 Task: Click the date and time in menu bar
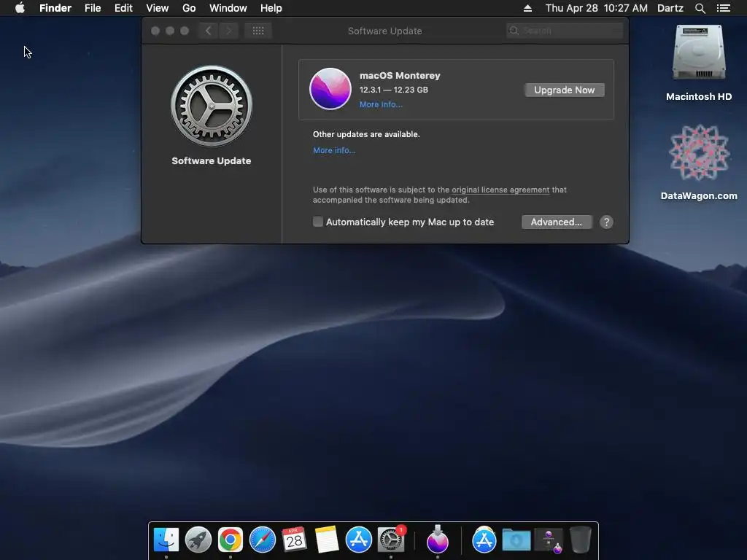pos(597,8)
